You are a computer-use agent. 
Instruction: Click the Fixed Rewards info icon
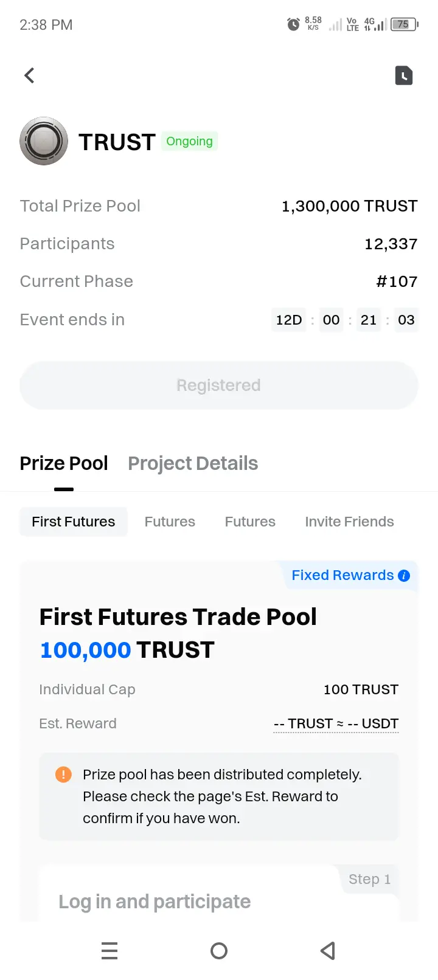coord(404,576)
